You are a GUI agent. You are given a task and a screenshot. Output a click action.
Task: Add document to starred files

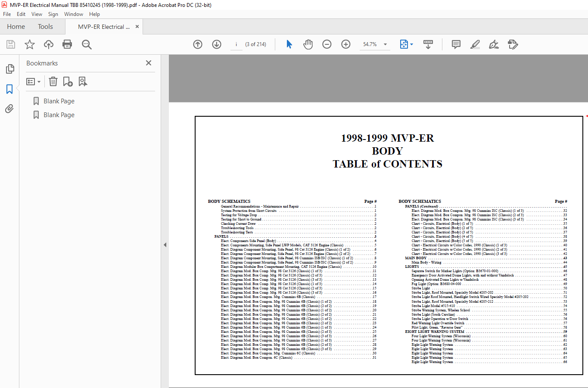pyautogui.click(x=30, y=44)
